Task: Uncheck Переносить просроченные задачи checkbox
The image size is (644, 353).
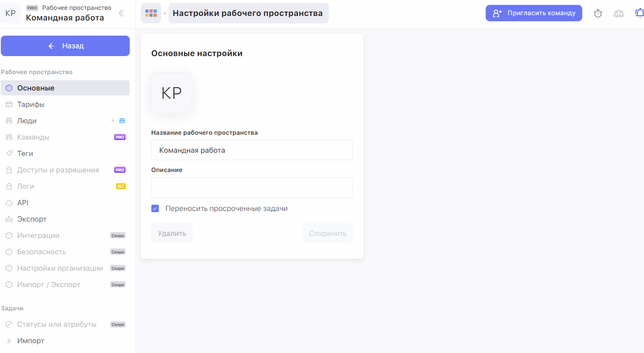Action: click(155, 208)
